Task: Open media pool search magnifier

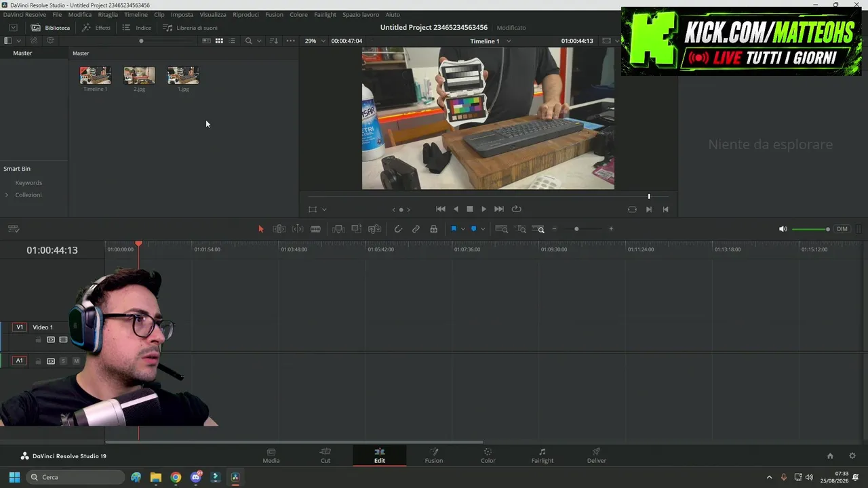Action: click(x=248, y=41)
